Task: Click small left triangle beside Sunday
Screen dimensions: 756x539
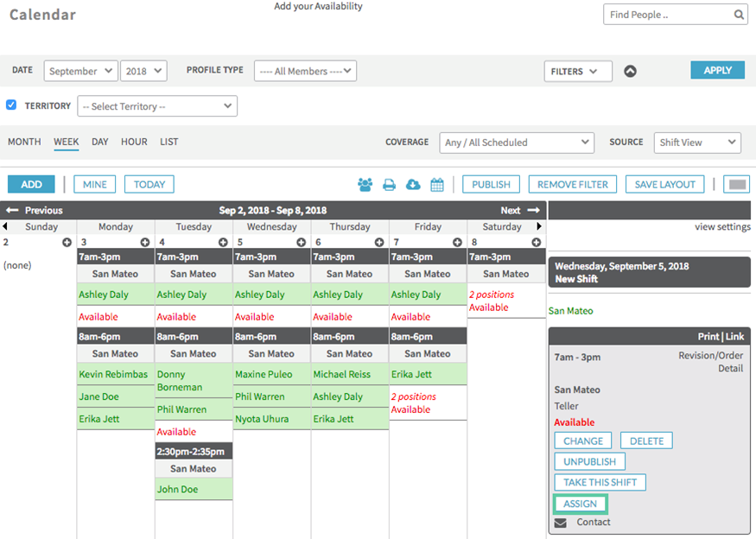Action: point(5,226)
